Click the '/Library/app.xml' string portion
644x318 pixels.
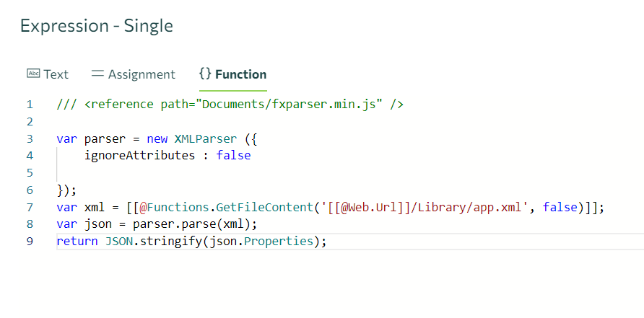(x=483, y=207)
